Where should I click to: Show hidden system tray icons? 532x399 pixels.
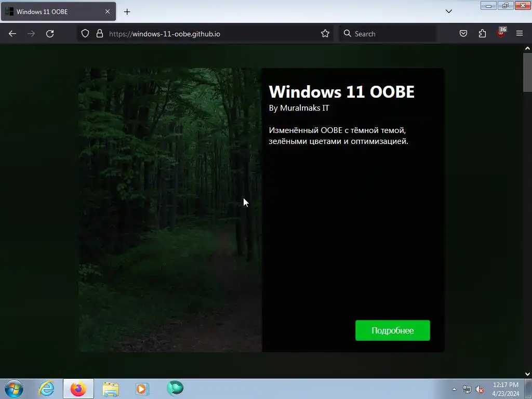[454, 389]
